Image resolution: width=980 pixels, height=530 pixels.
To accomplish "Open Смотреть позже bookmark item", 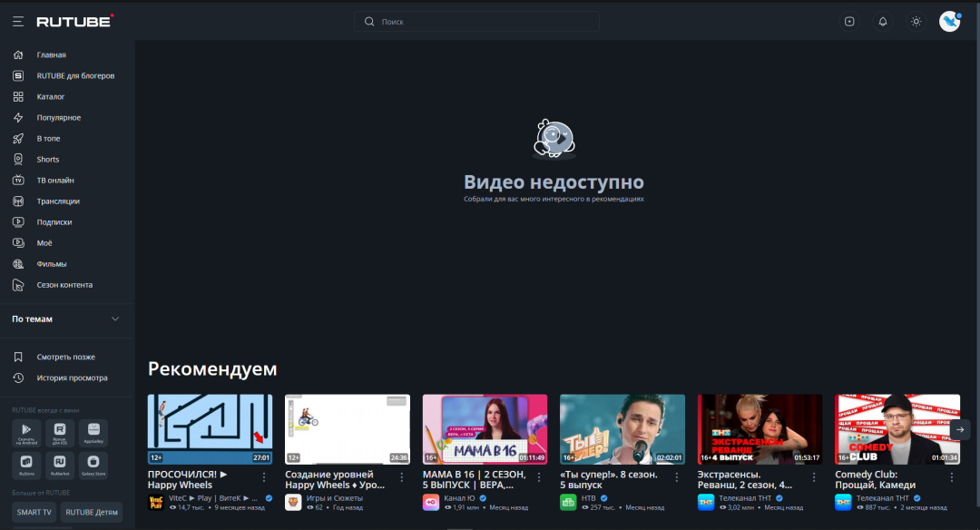I will click(65, 357).
